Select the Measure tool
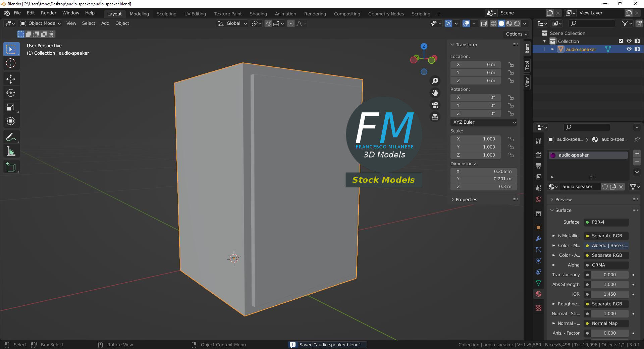644x349 pixels. click(x=11, y=151)
